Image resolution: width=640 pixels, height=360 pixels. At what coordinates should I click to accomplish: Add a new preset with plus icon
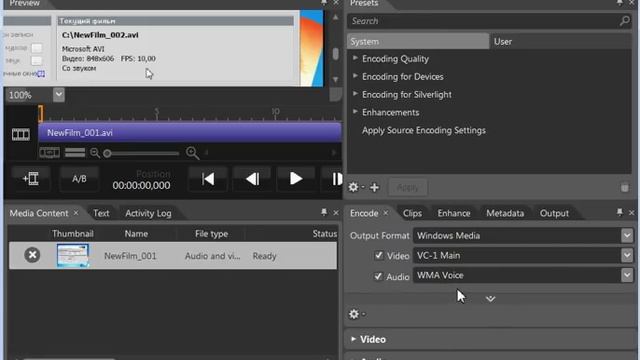tap(374, 187)
